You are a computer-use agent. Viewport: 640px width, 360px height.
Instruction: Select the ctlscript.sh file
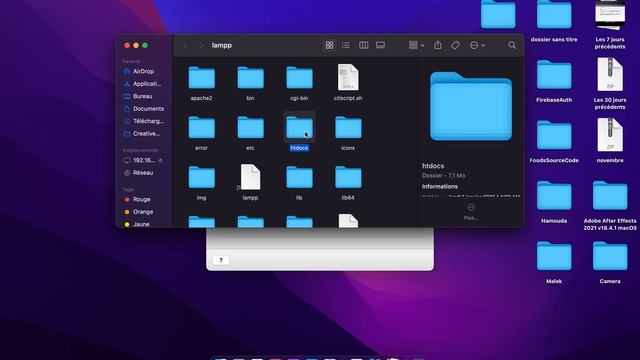pos(348,78)
